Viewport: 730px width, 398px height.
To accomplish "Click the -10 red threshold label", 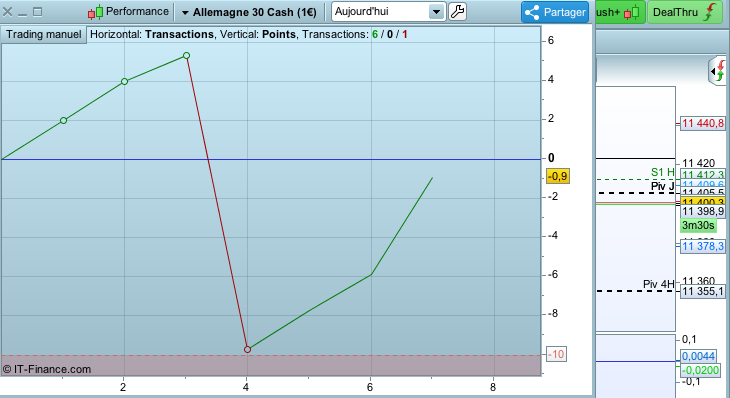I will click(x=556, y=354).
